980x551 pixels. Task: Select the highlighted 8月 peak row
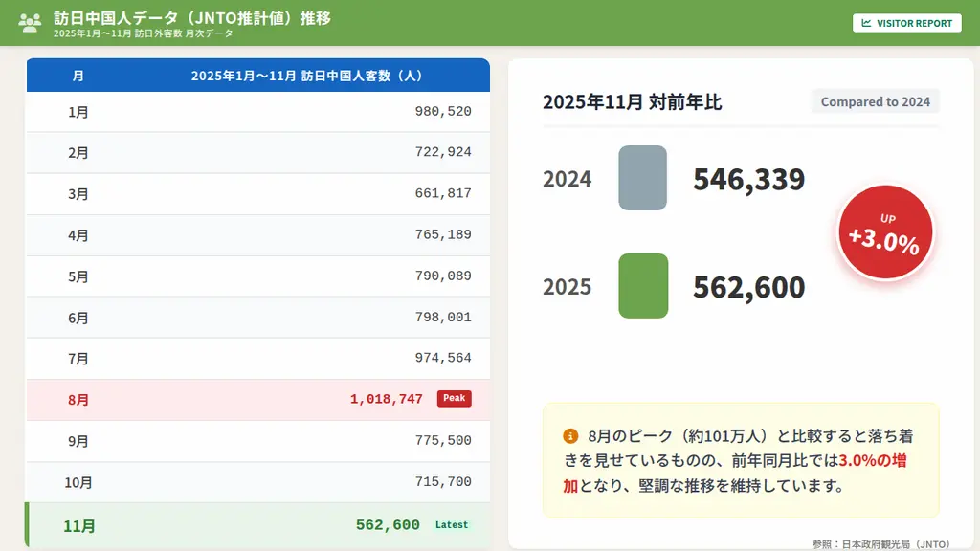click(257, 398)
